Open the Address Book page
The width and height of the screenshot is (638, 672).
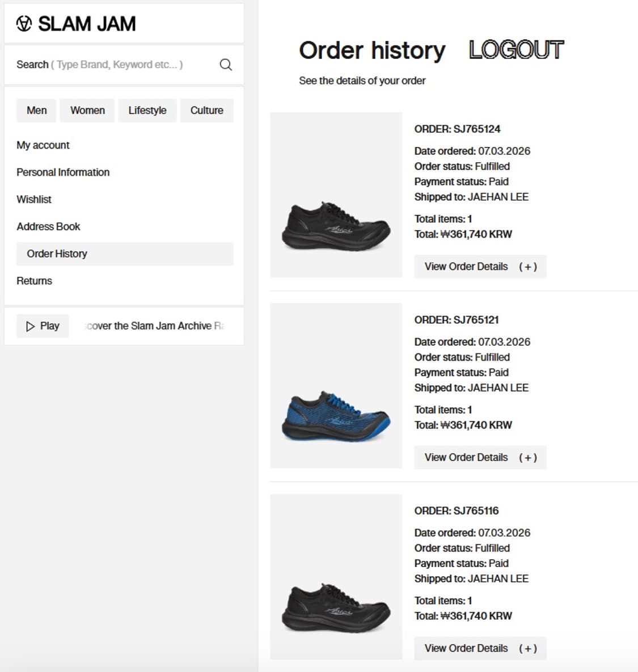click(48, 226)
